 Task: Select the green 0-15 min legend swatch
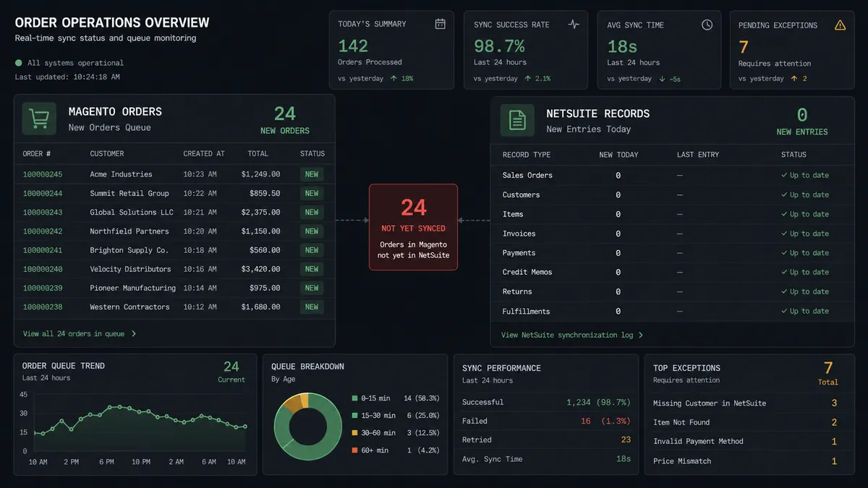click(x=354, y=398)
